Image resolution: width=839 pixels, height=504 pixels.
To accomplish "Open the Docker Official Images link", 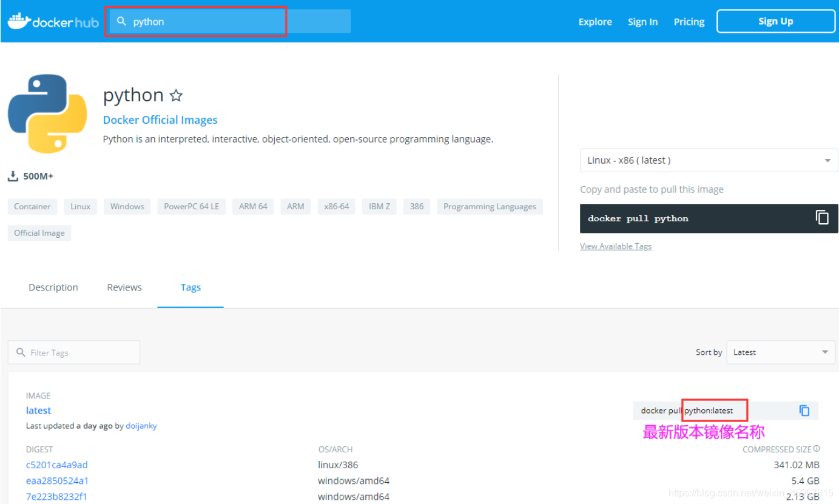I will [160, 120].
